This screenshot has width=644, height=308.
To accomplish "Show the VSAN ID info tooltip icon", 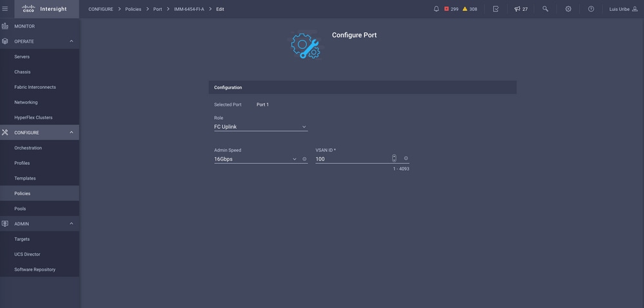I will (x=405, y=158).
